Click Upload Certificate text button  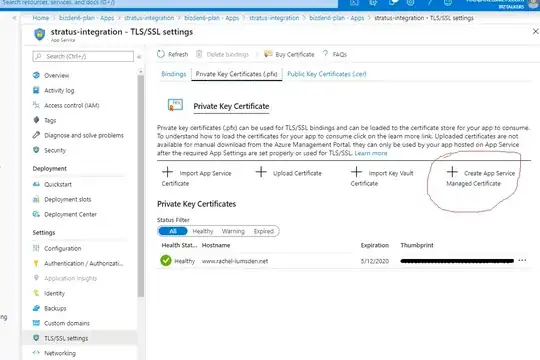297,173
